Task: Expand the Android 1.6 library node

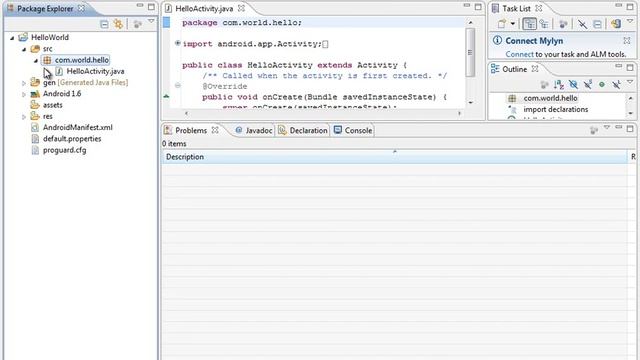Action: [x=24, y=94]
